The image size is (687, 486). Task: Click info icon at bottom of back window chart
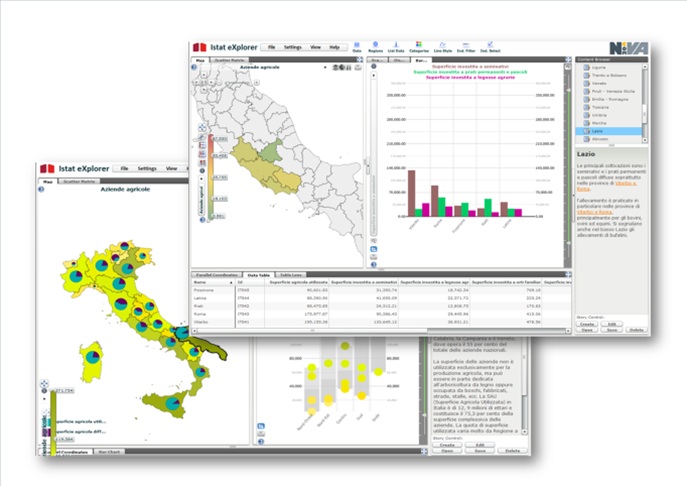(261, 441)
